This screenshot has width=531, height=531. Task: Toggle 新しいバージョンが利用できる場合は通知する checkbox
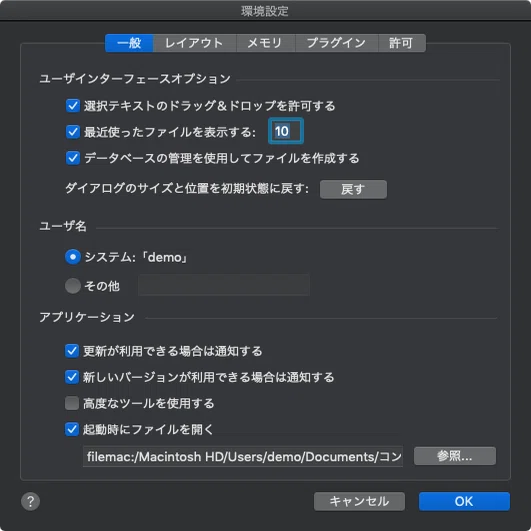(x=72, y=377)
